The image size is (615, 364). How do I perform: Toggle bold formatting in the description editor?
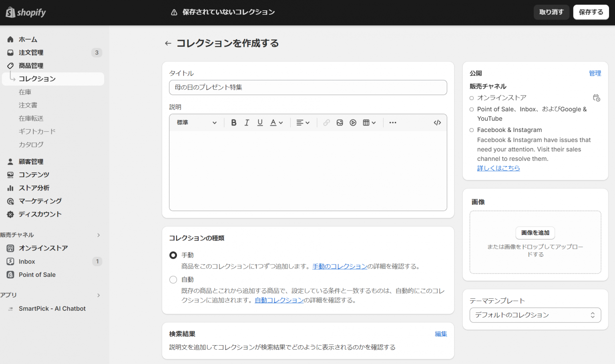(233, 122)
